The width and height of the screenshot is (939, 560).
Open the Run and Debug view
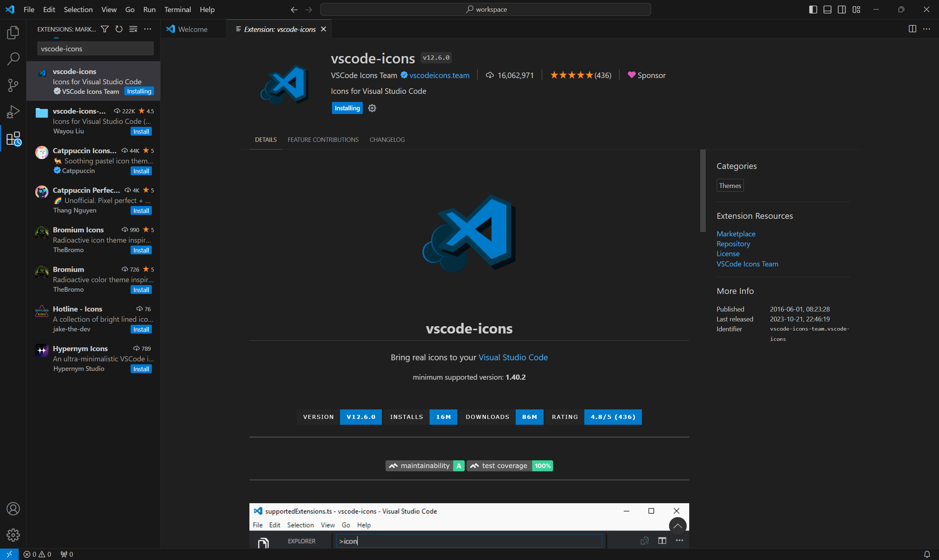(x=13, y=112)
